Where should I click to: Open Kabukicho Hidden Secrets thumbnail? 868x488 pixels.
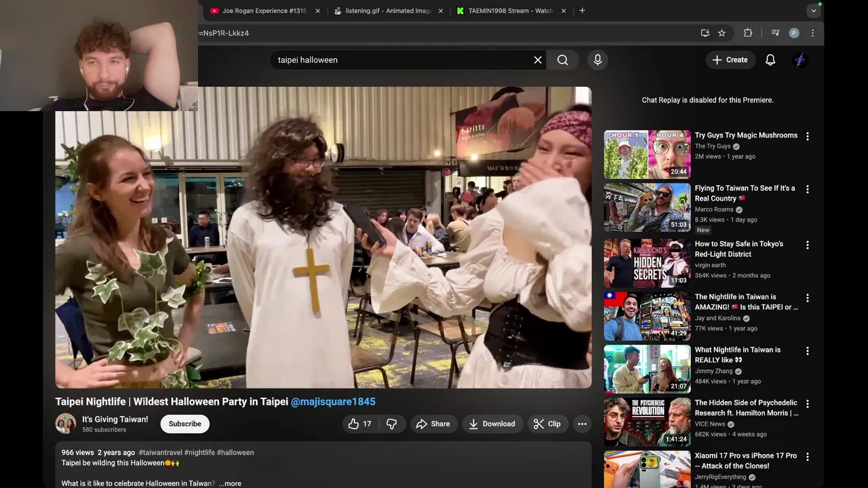(x=647, y=263)
